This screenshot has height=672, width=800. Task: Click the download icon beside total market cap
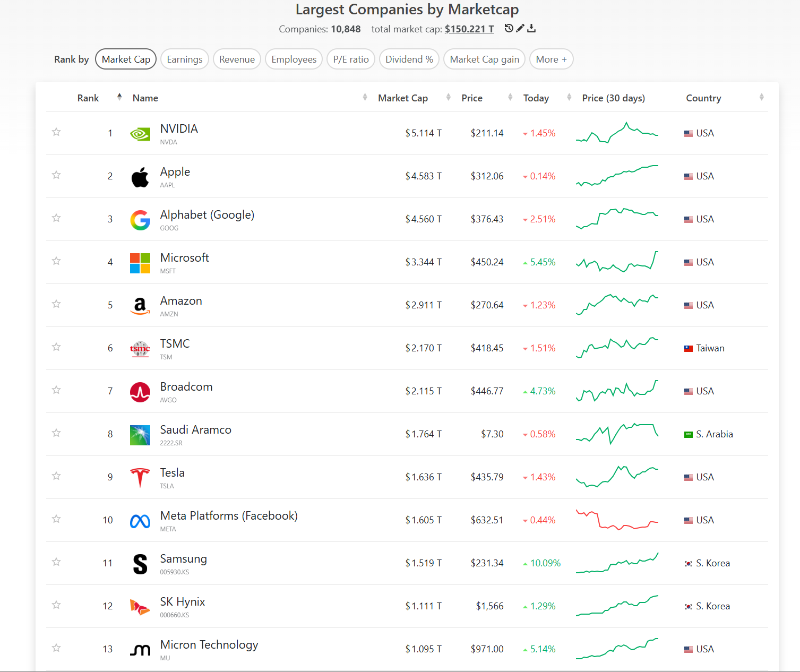pyautogui.click(x=531, y=29)
